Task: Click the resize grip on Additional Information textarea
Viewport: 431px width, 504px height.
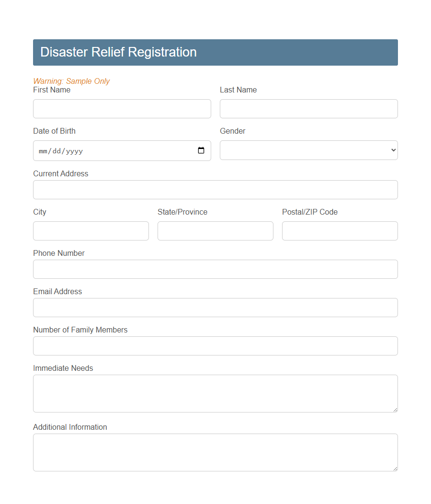Action: tap(395, 469)
